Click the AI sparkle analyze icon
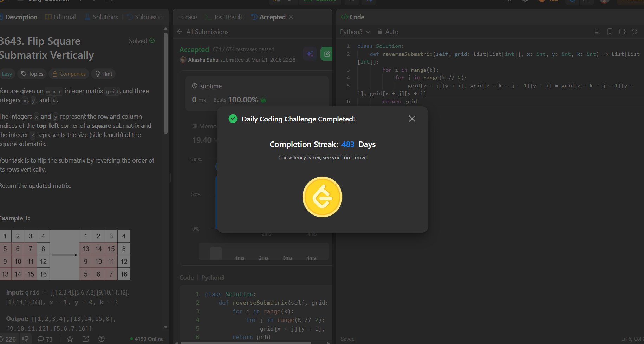The width and height of the screenshot is (644, 344). [310, 54]
